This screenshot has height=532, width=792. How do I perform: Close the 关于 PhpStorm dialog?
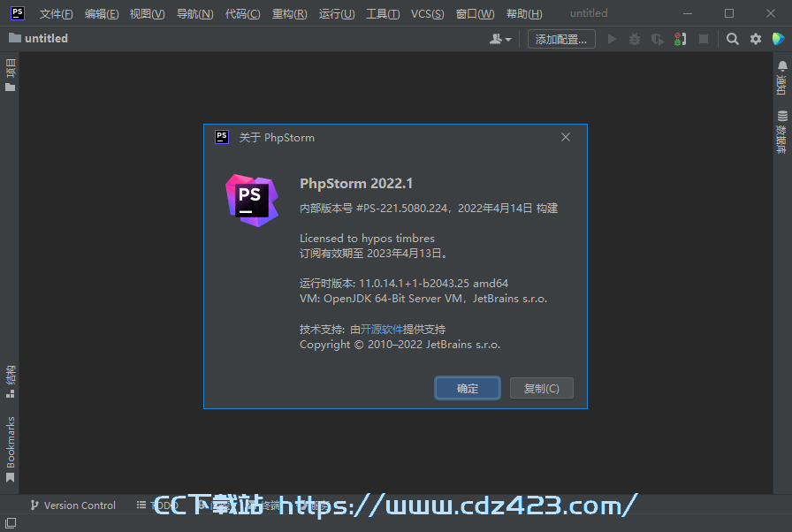pyautogui.click(x=565, y=137)
